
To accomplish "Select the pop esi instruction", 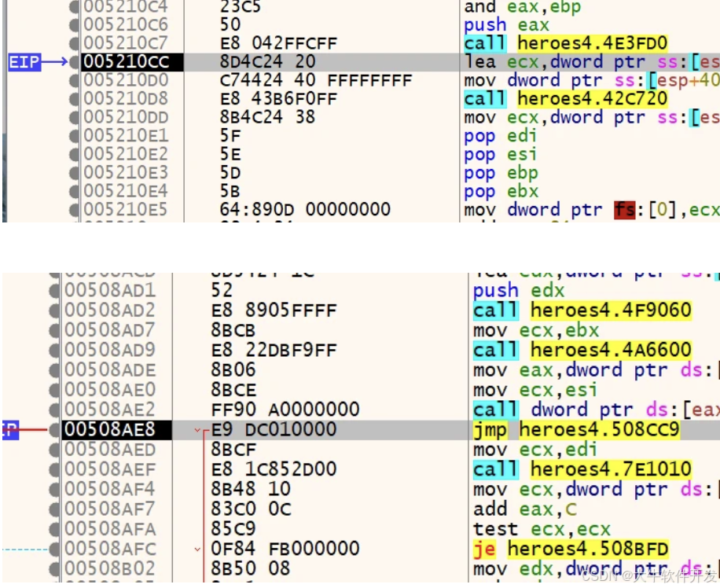I will click(500, 154).
